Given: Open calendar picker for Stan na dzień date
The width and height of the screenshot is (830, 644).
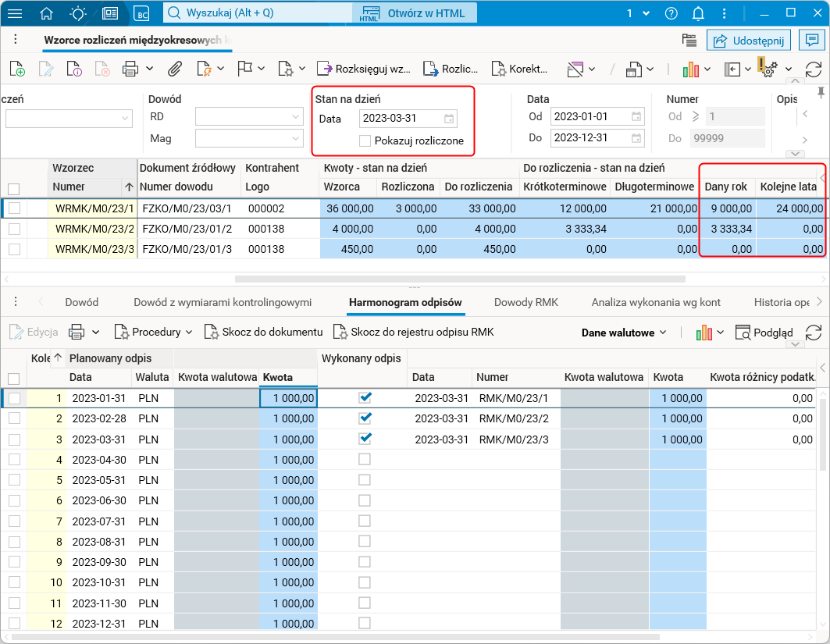Looking at the screenshot, I should coord(448,119).
